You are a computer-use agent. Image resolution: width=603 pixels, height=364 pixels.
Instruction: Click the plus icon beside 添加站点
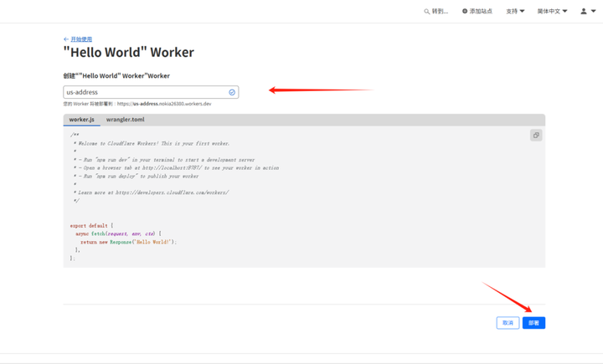(x=465, y=11)
